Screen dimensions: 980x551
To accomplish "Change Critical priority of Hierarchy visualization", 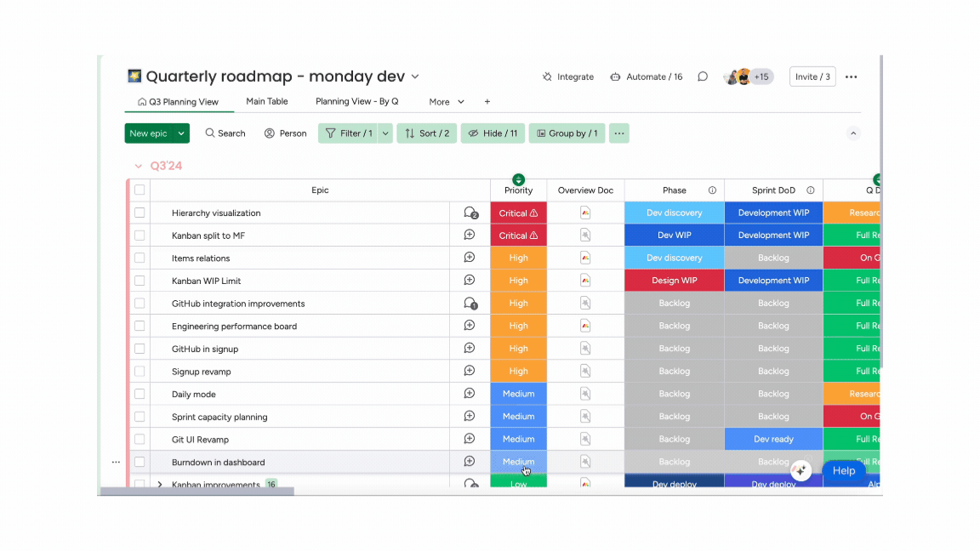I will tap(518, 213).
